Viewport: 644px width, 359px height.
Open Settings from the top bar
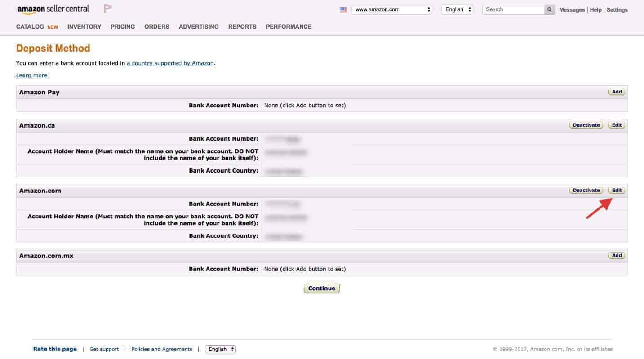[617, 9]
